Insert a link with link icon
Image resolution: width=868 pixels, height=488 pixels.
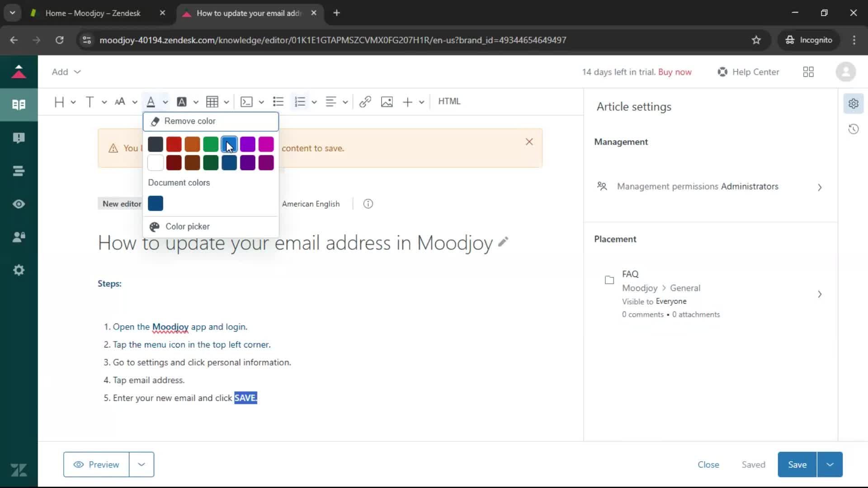(x=365, y=102)
